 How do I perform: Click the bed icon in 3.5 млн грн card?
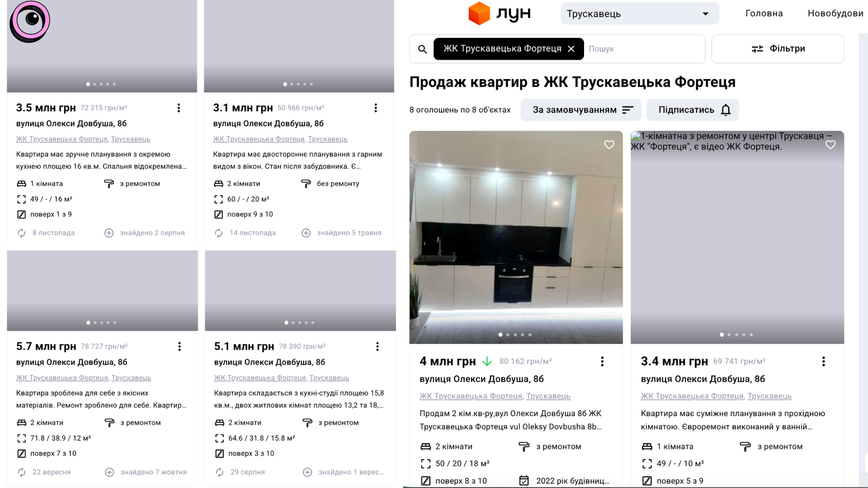[x=22, y=184]
